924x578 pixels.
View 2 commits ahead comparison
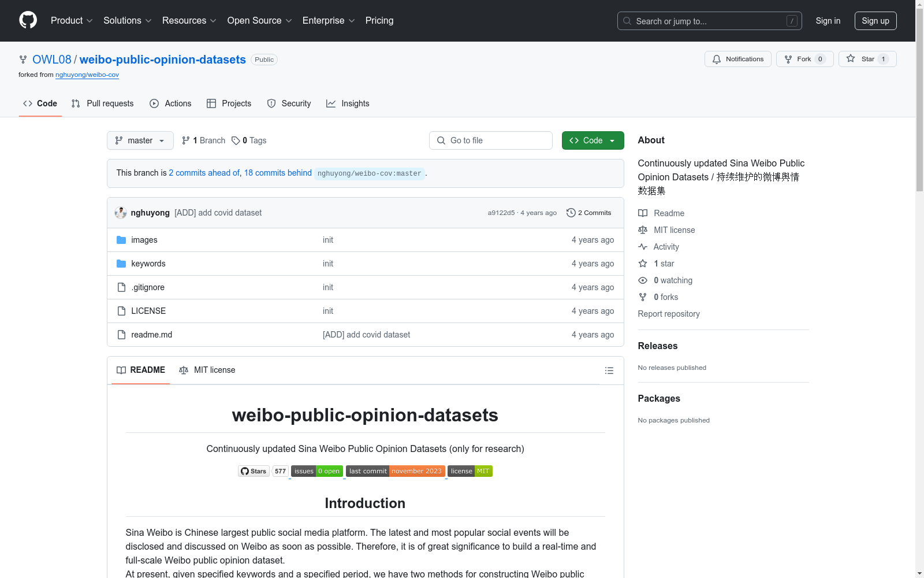204,173
